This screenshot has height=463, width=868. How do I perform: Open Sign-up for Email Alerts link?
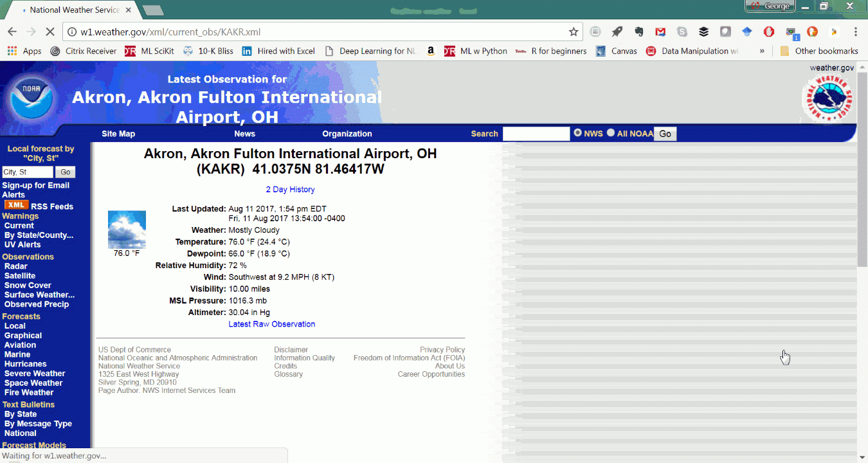pos(35,190)
